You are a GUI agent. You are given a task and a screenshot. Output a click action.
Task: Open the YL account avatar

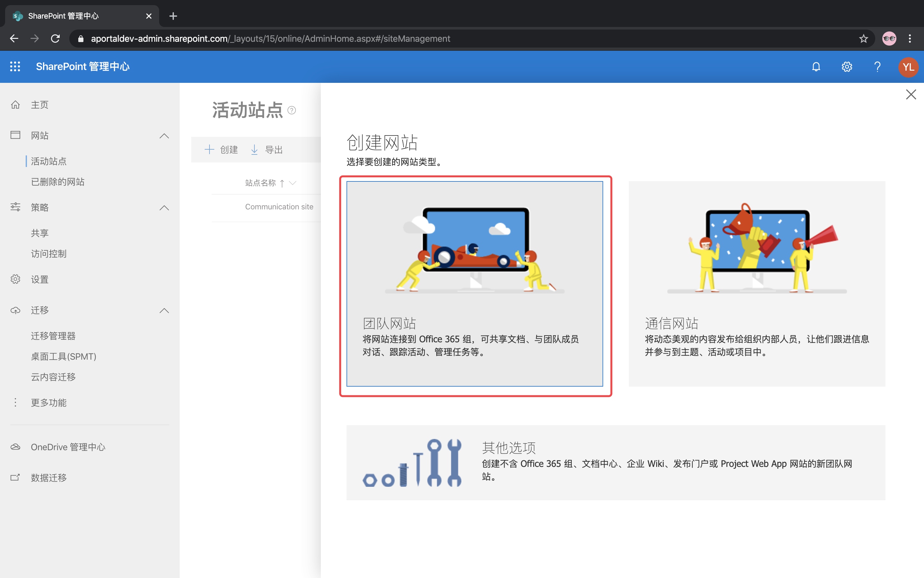coord(908,67)
